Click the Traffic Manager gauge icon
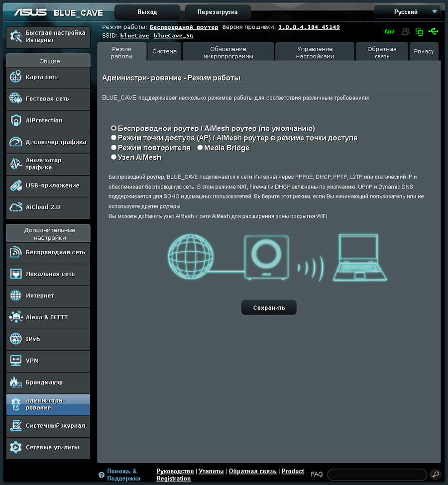This screenshot has width=448, height=485. point(15,142)
